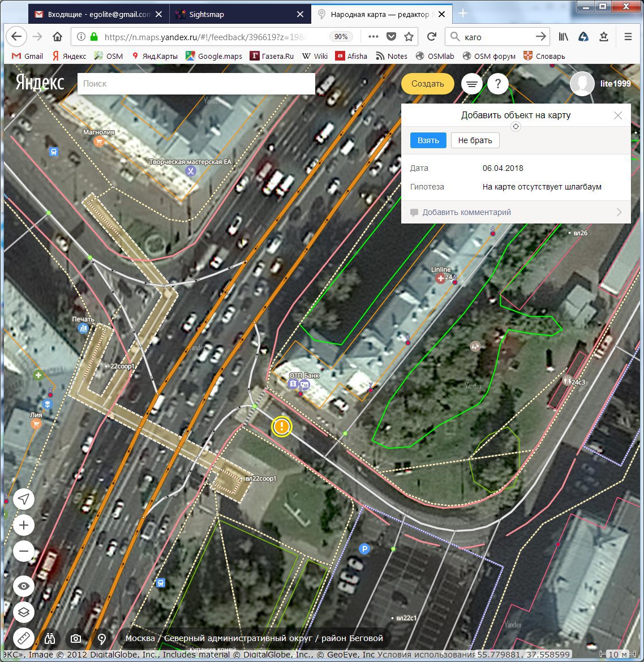
Task: Open the Словарь bookmark
Action: pos(544,56)
